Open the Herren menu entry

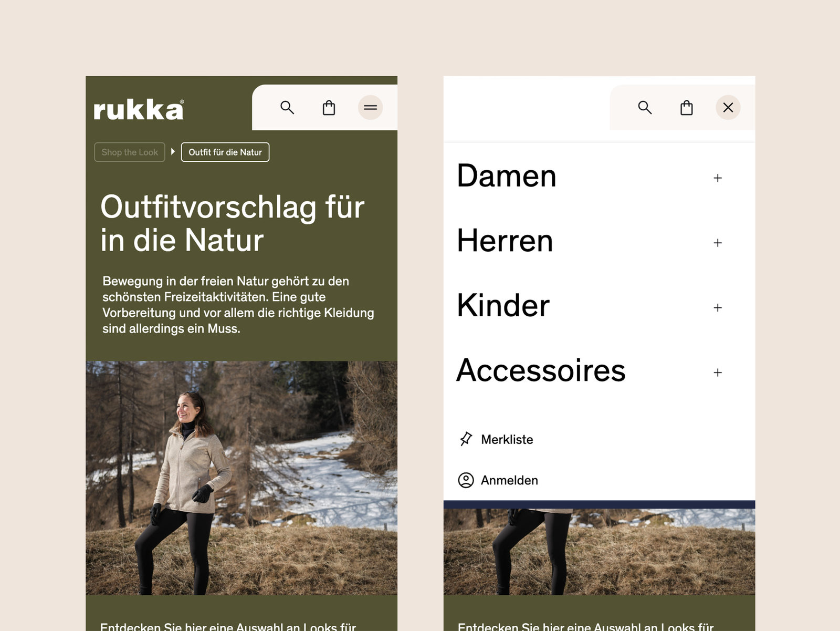tap(505, 241)
